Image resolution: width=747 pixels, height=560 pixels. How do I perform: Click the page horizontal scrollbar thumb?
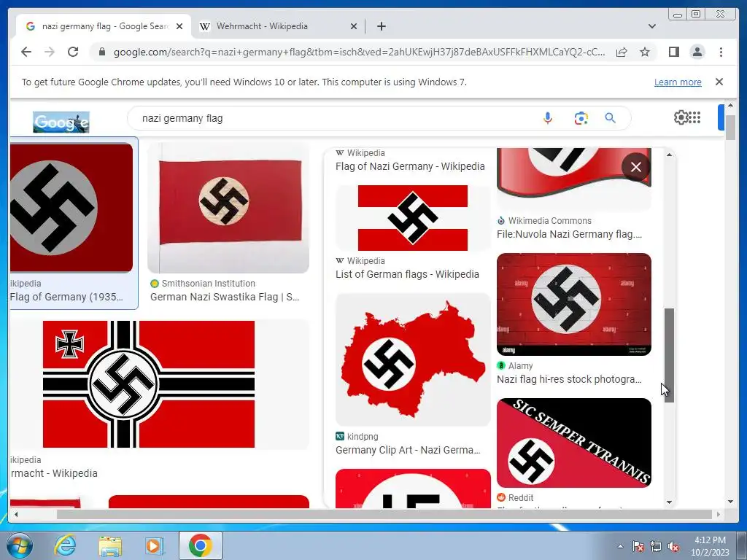384,514
